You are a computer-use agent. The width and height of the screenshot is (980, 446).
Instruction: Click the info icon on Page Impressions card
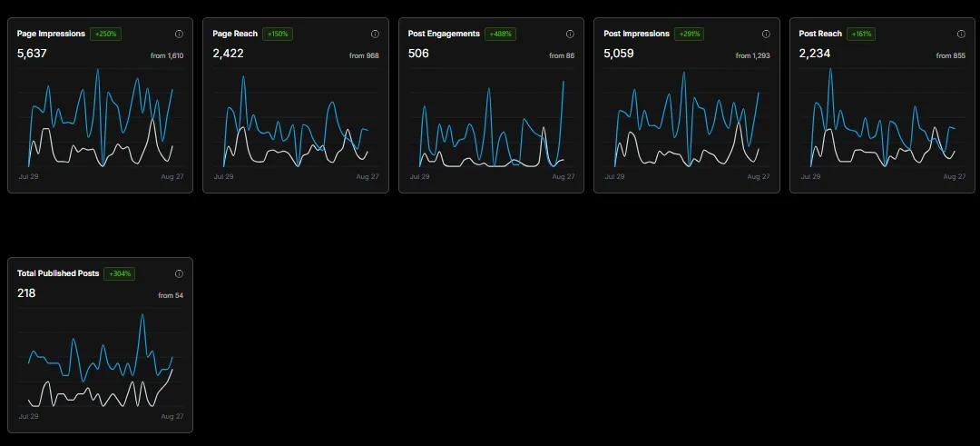pyautogui.click(x=179, y=34)
